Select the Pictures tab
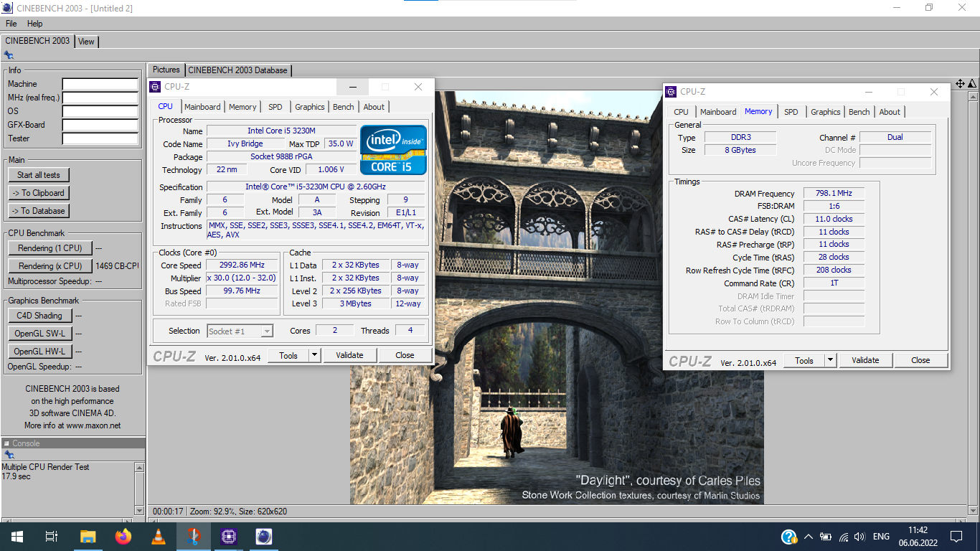The height and width of the screenshot is (551, 980). [x=166, y=70]
